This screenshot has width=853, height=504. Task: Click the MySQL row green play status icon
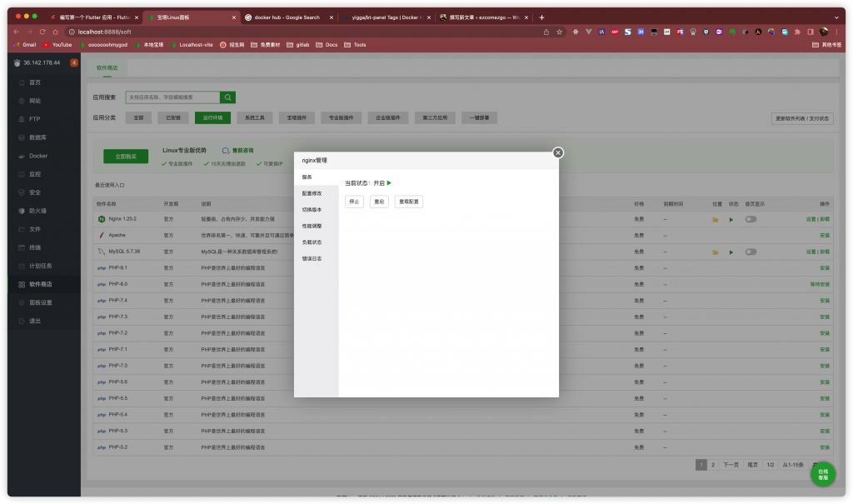point(731,252)
